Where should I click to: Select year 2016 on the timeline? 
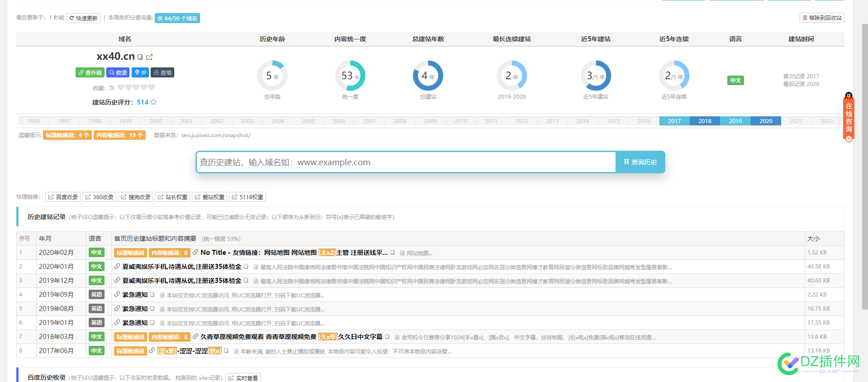click(644, 121)
